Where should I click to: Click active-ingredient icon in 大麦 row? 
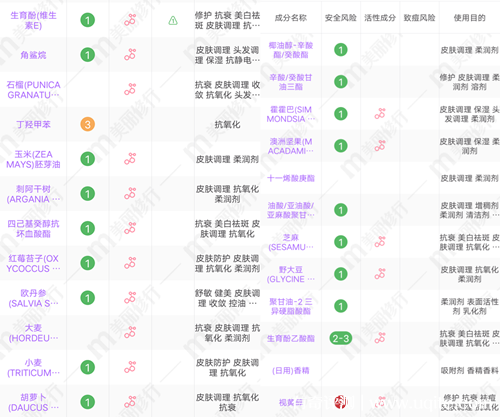130,333
